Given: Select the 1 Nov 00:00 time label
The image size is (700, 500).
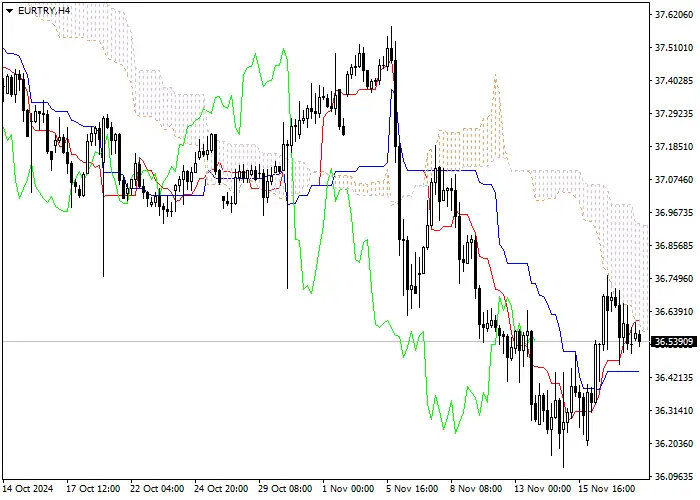Looking at the screenshot, I should pos(348,488).
